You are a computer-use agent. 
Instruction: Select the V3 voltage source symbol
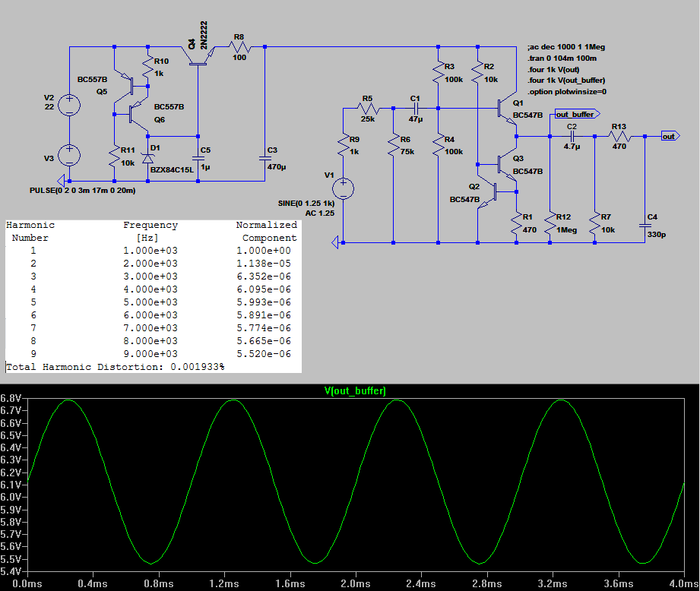(x=70, y=155)
